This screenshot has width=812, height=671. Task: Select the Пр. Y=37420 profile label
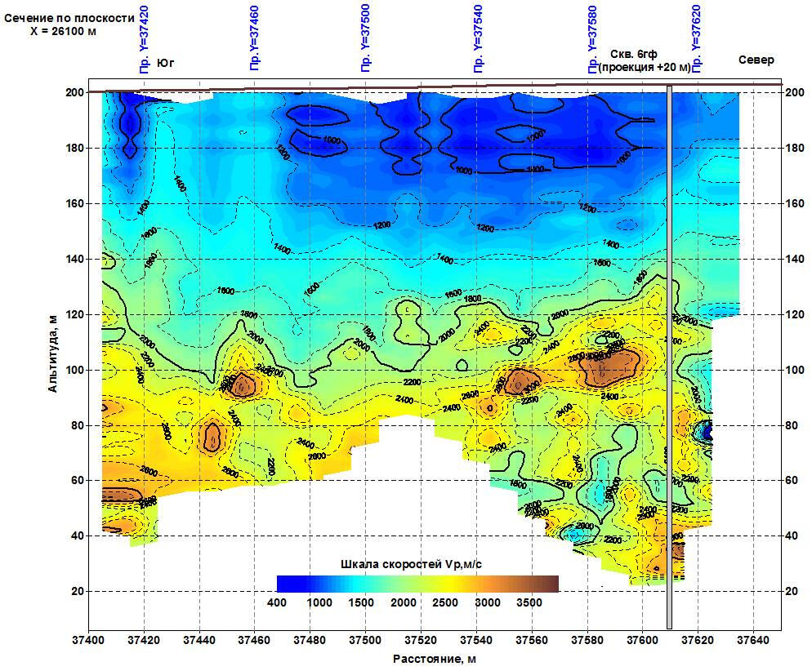(x=144, y=38)
